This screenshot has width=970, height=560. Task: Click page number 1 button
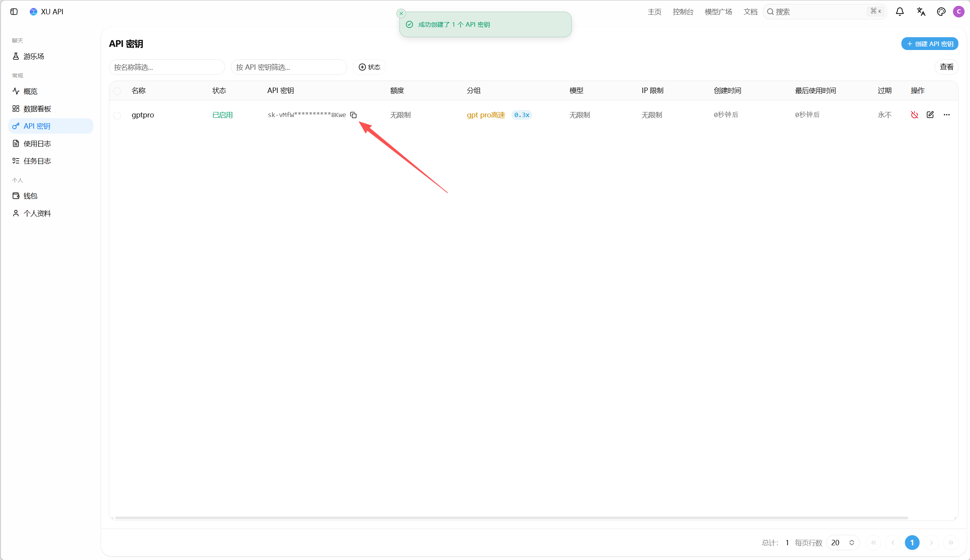click(912, 543)
